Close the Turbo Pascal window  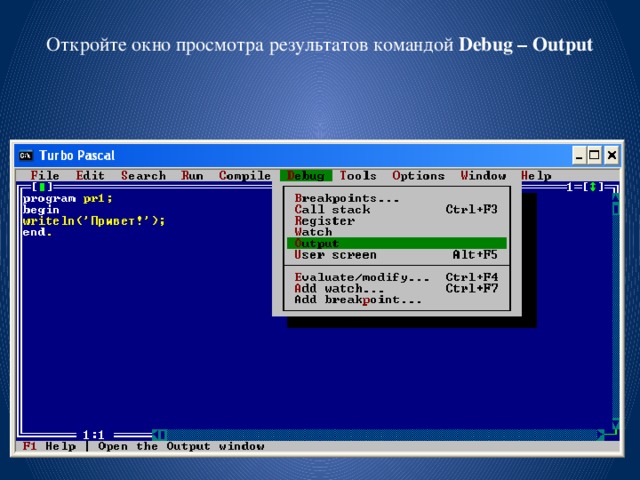611,156
